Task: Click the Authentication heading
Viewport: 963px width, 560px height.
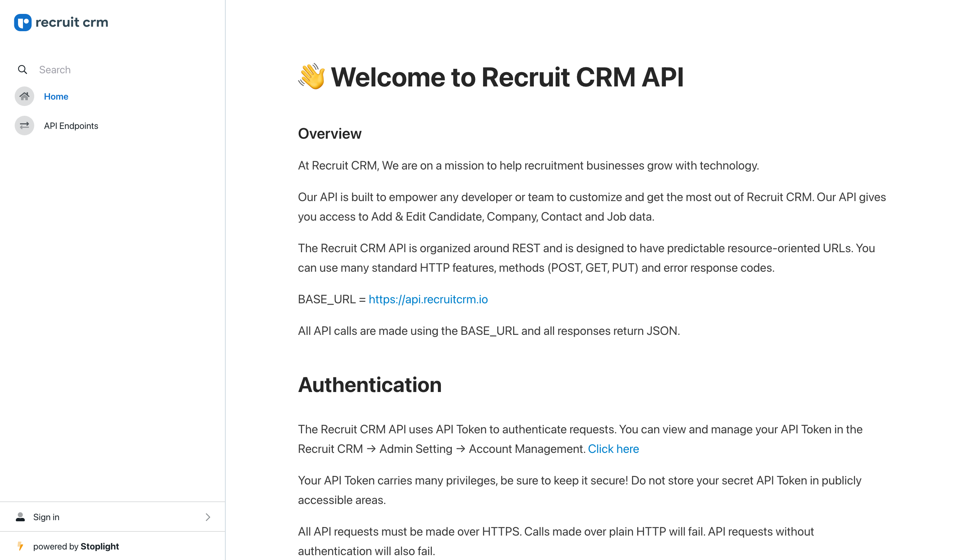Action: click(369, 385)
